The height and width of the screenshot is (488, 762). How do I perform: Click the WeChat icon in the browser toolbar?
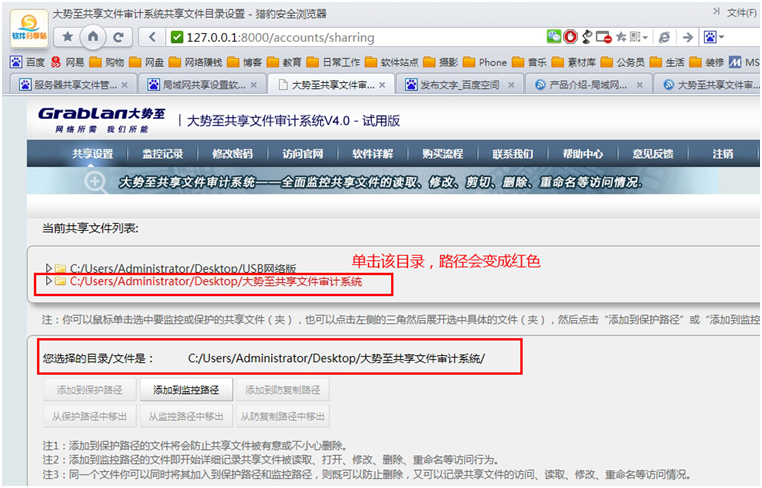click(553, 37)
